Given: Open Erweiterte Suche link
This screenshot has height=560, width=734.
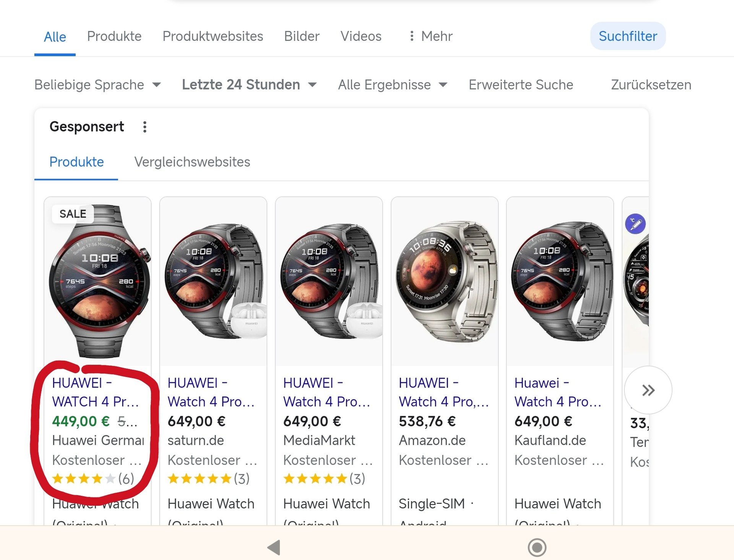Looking at the screenshot, I should [x=521, y=84].
